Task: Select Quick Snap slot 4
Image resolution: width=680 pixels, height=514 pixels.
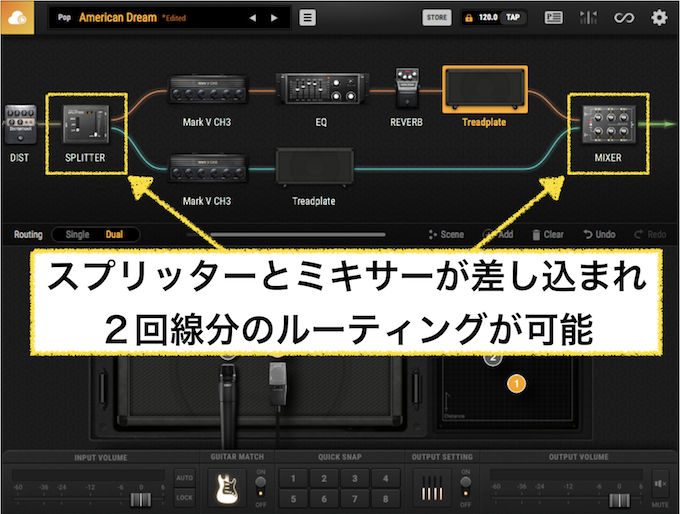Action: 386,478
